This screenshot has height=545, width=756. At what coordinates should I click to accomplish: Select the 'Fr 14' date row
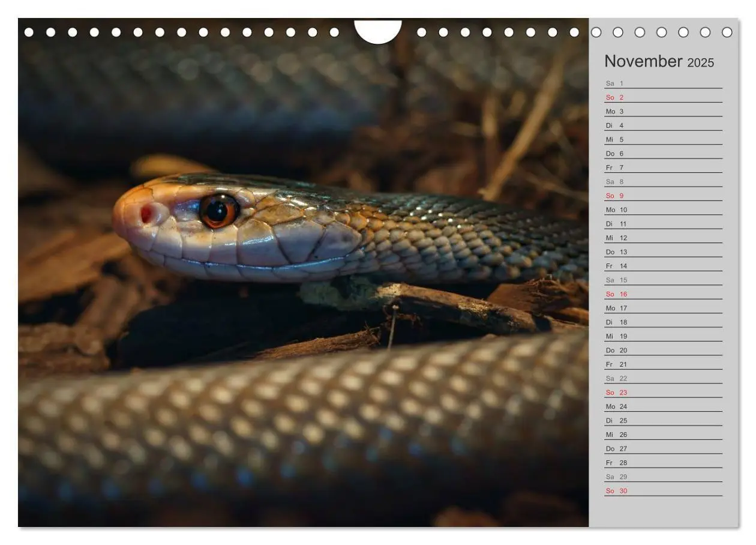[663, 266]
